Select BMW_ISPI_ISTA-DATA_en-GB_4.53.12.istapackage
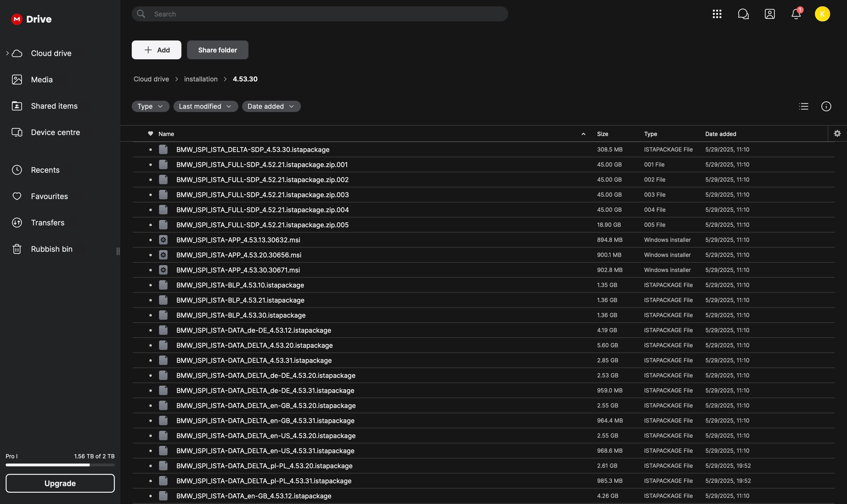 point(483,496)
